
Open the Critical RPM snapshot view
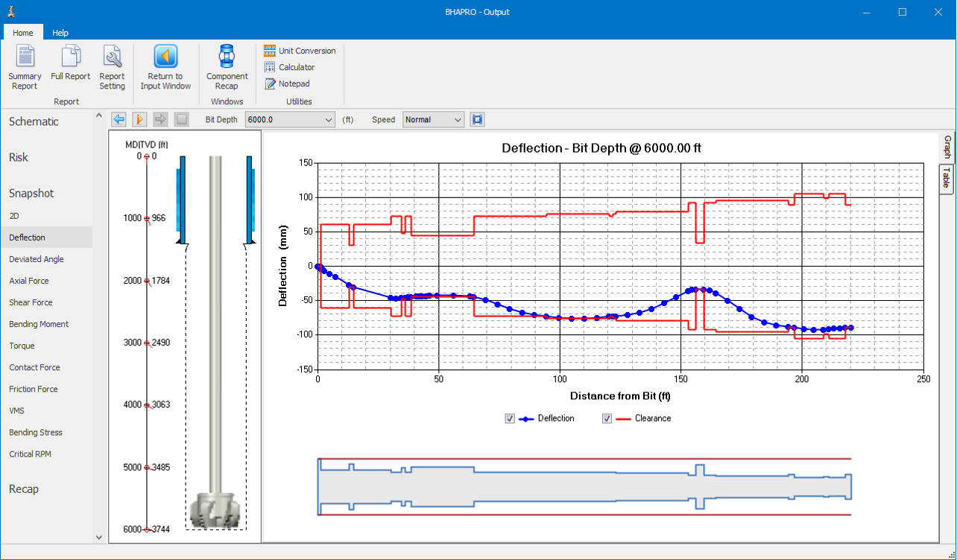(x=30, y=454)
